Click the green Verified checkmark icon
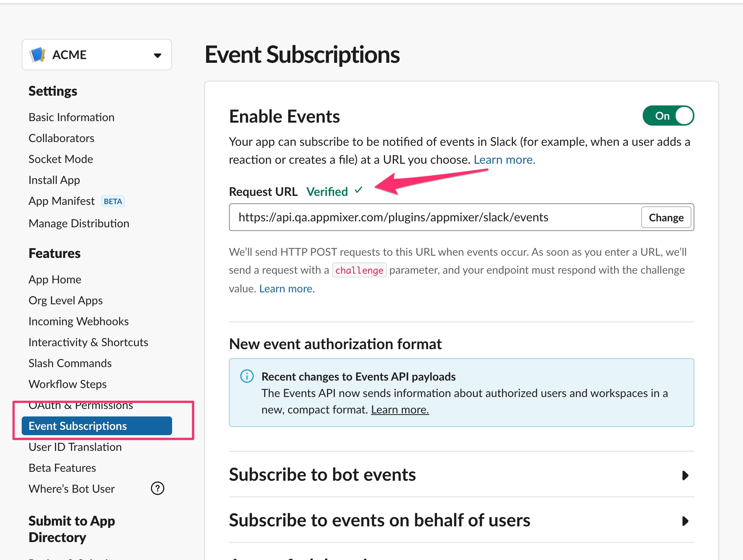The image size is (743, 560). click(358, 190)
